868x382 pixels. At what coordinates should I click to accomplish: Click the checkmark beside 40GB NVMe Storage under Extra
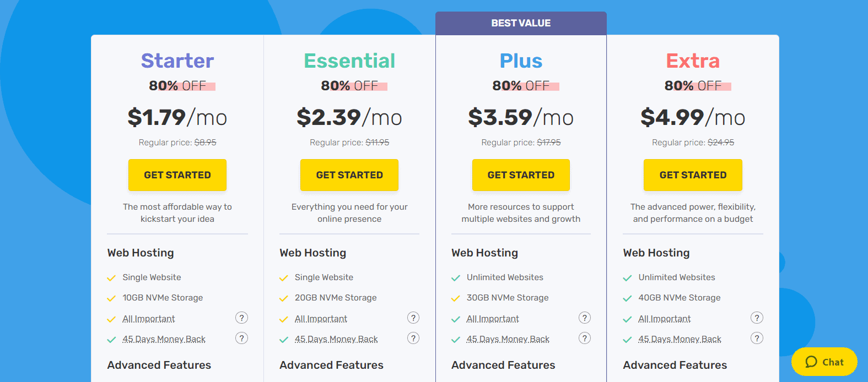pos(627,297)
